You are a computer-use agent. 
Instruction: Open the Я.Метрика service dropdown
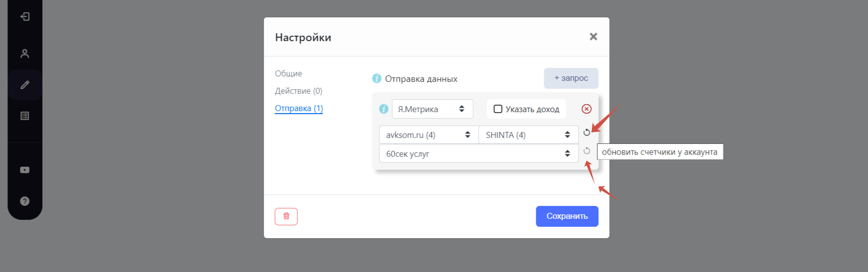click(433, 109)
